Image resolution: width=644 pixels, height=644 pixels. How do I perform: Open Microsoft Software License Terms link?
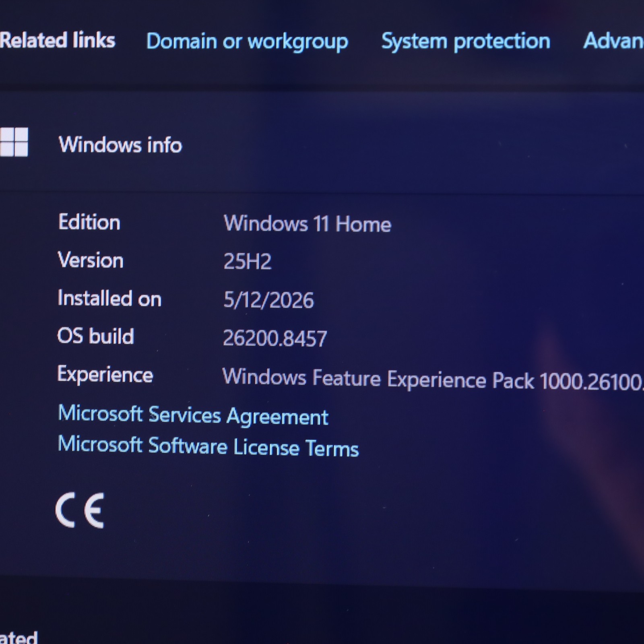tap(208, 446)
